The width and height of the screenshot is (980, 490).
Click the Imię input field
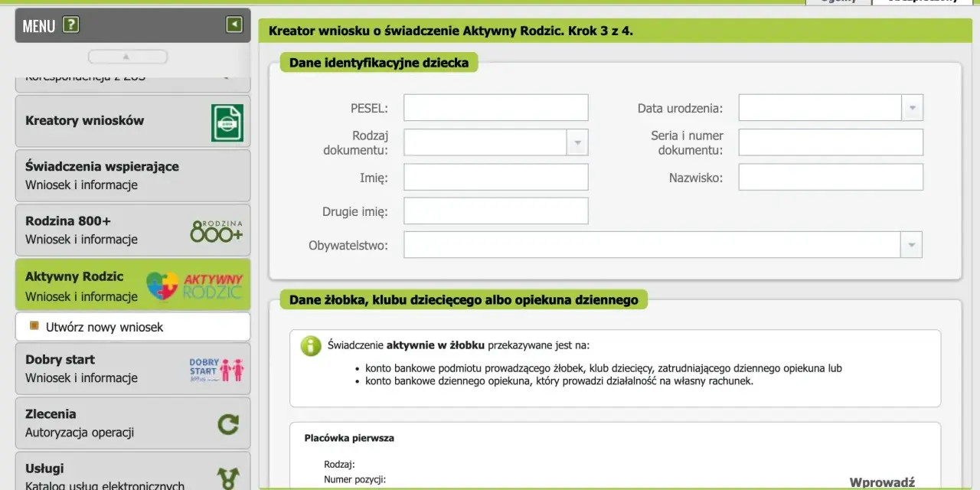[x=496, y=177]
